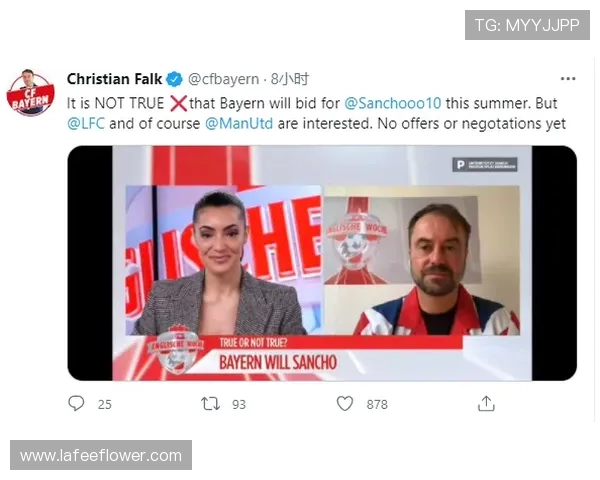The image size is (600, 480).
Task: Open the share upload icon
Action: pos(486,404)
